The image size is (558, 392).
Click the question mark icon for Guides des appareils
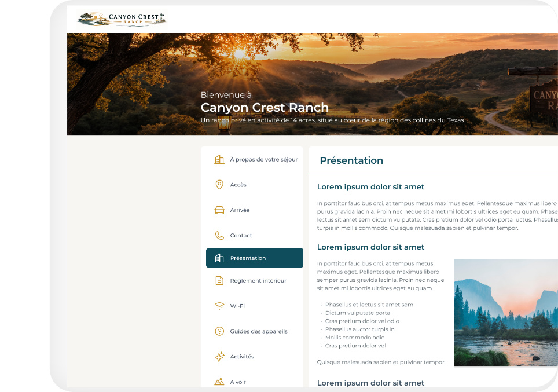click(219, 331)
